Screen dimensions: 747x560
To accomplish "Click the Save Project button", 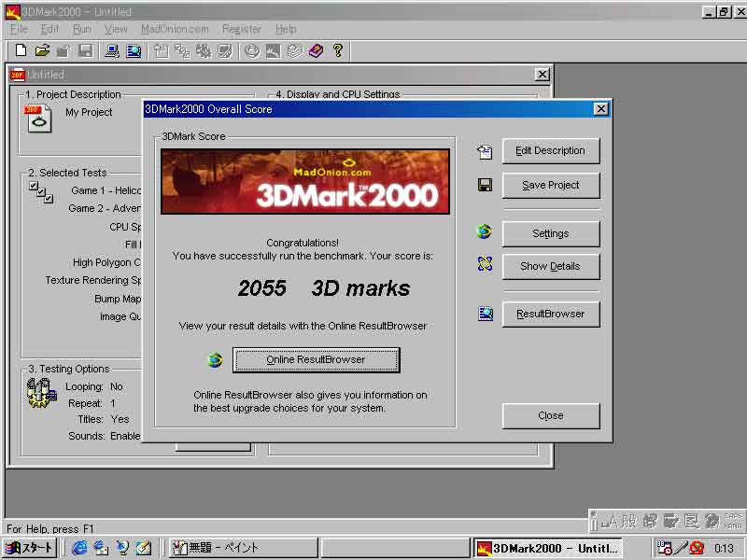I will (551, 185).
